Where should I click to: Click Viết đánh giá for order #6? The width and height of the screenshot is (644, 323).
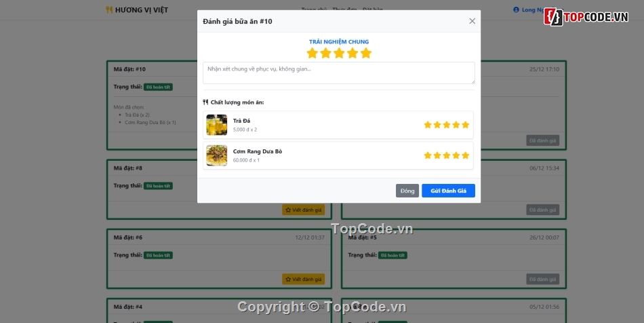coord(304,280)
